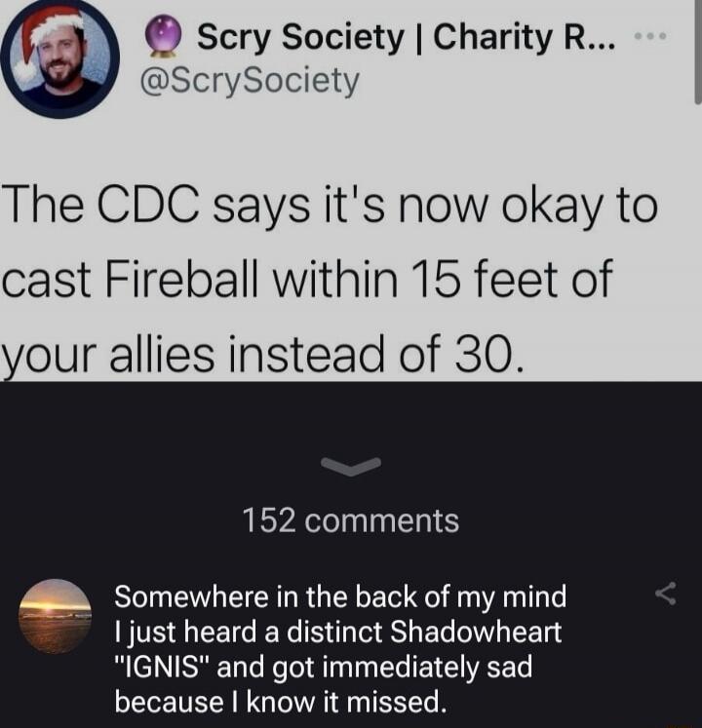
Task: Tap the share icon beside the comment
Action: coord(665,594)
